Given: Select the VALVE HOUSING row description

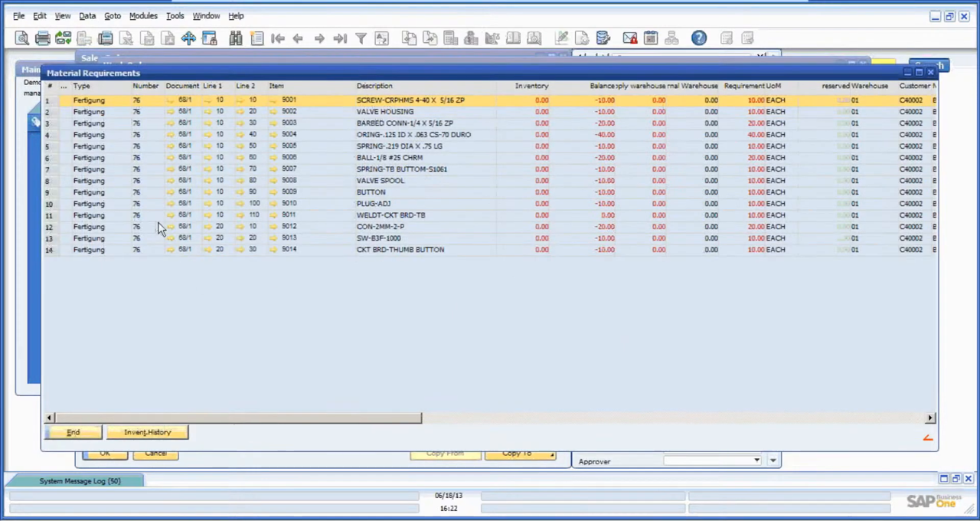Looking at the screenshot, I should (x=384, y=112).
